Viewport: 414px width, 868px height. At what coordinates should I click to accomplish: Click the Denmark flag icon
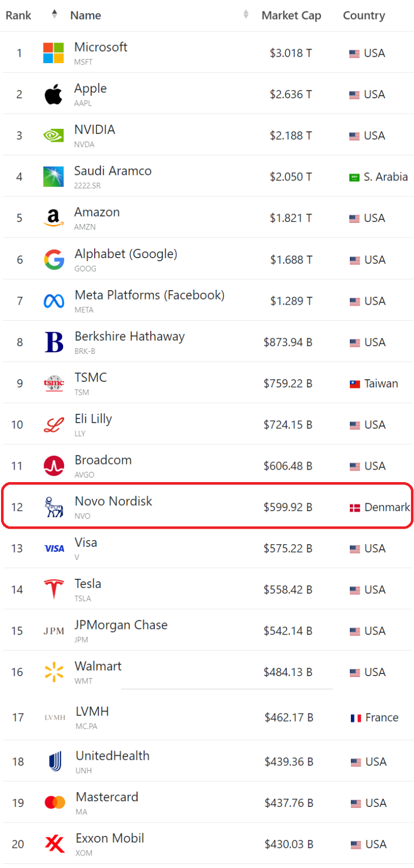(354, 508)
